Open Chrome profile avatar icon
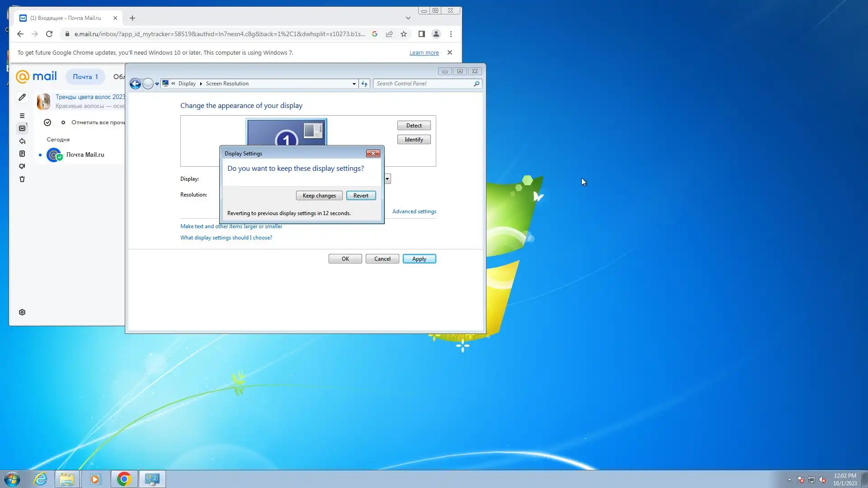 [x=436, y=34]
